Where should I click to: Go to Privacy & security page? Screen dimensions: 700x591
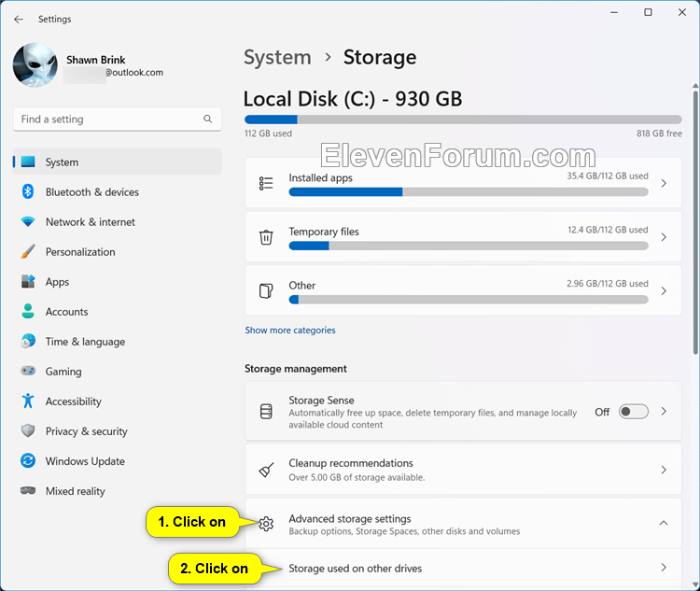coord(117,430)
